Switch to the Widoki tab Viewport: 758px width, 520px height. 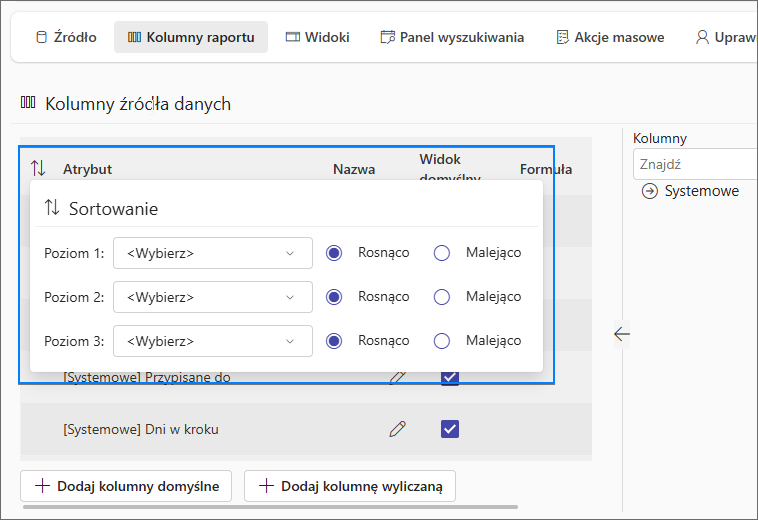(318, 37)
